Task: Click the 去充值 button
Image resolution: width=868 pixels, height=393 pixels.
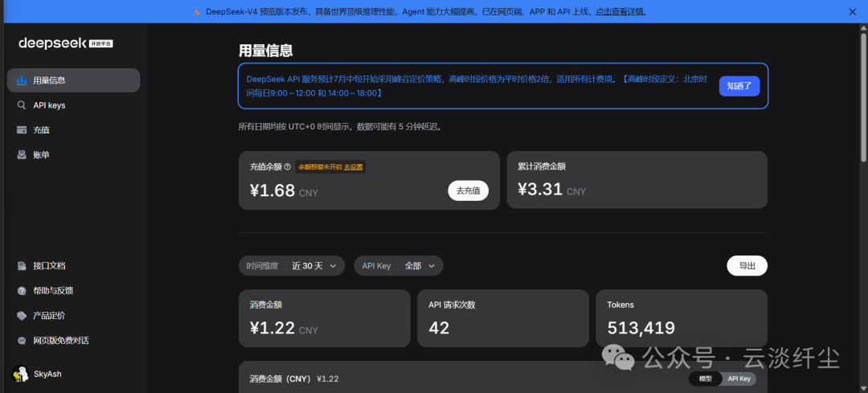Action: click(469, 191)
